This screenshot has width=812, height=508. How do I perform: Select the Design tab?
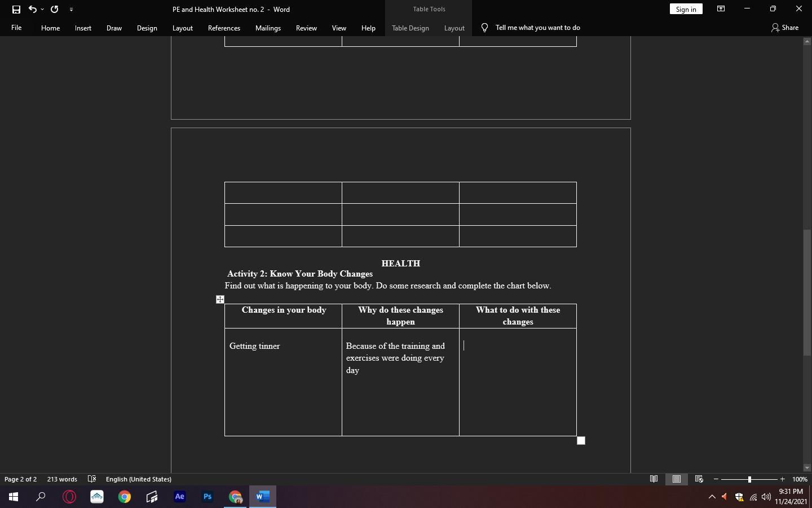point(147,28)
